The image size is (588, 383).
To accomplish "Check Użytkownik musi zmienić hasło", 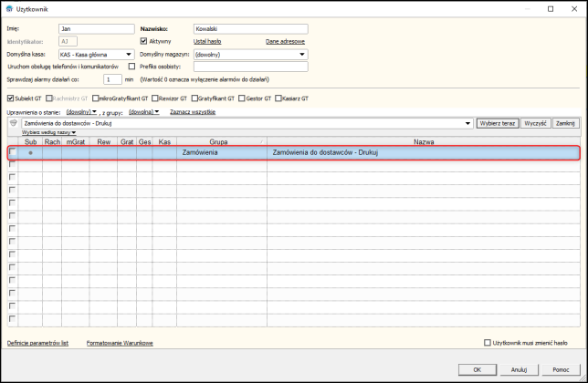I will tap(488, 343).
